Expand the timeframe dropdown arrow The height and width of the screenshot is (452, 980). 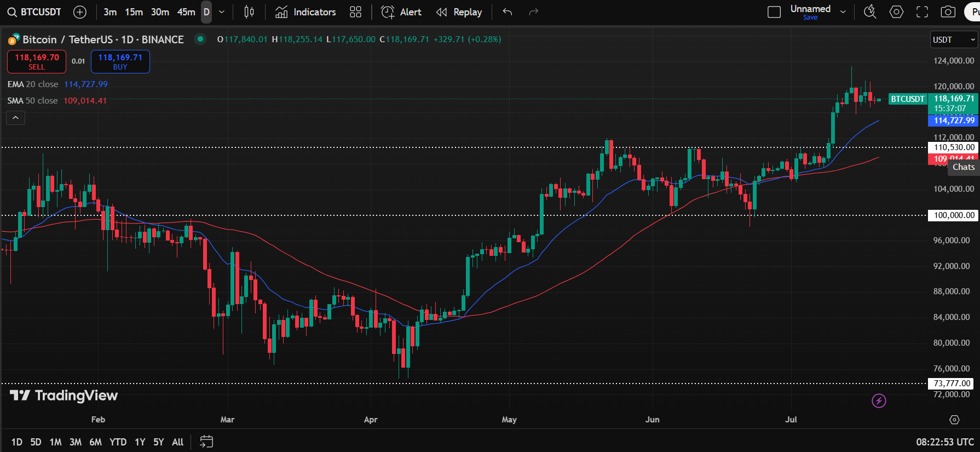tap(222, 12)
